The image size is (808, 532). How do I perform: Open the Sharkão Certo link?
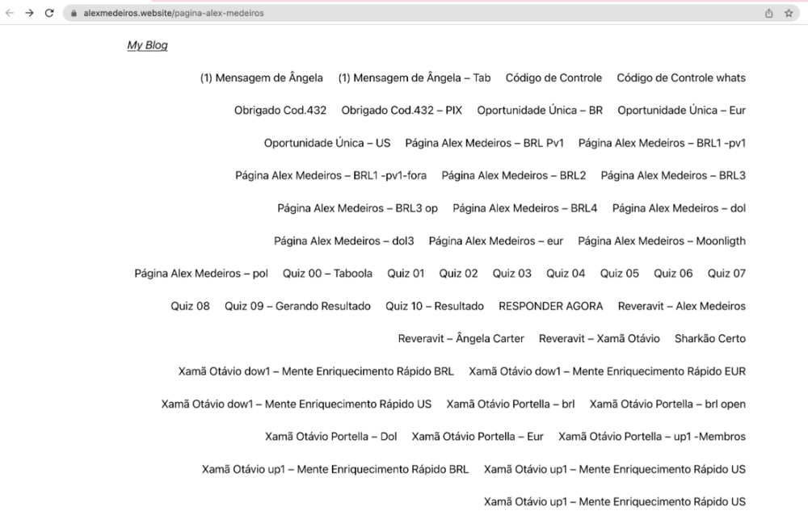(710, 339)
